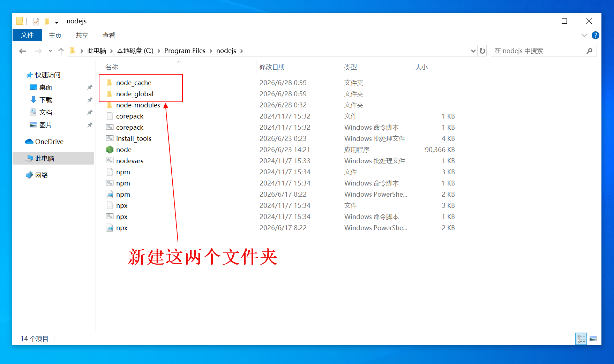Expand chevron after 本地磁盘 (C:) in address bar
The height and width of the screenshot is (364, 614).
[x=159, y=51]
